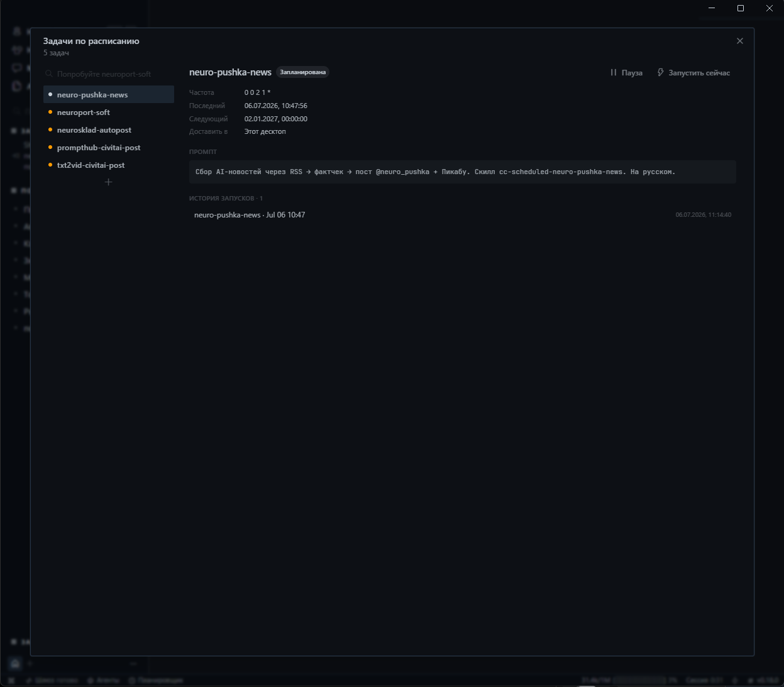Open history run neuro-pushka-news · Jul 06 10:47
Viewport: 784px width, 687px height.
(250, 215)
